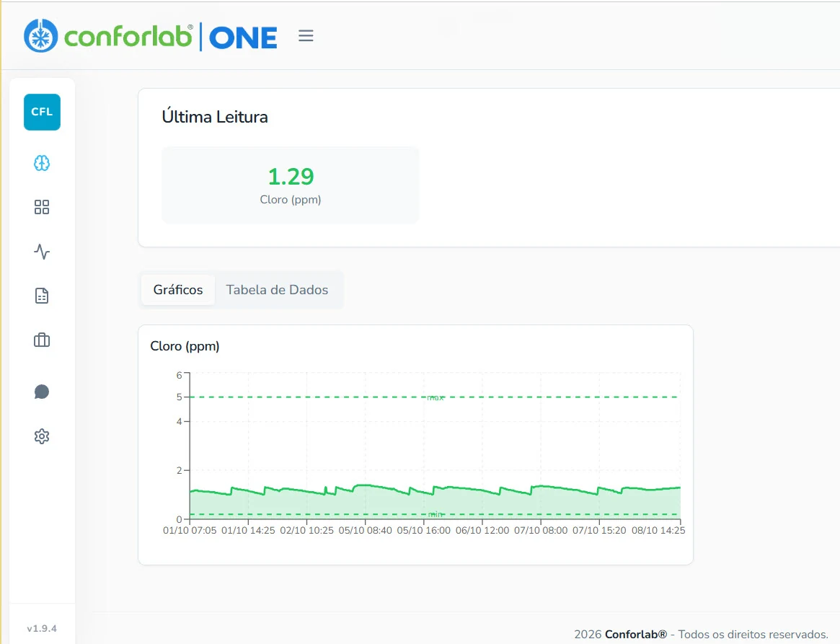Click the 02/10 10:25 axis label
Screen dimensions: 840x644
pos(307,530)
